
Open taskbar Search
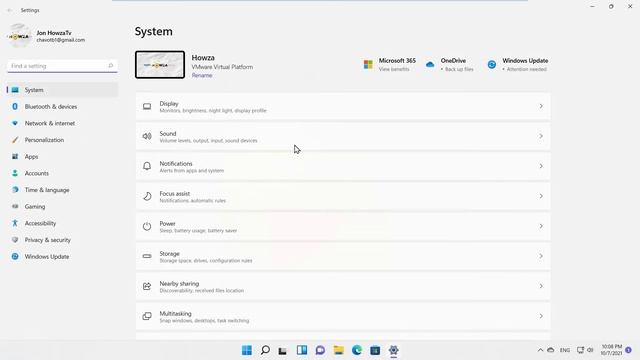click(x=265, y=350)
